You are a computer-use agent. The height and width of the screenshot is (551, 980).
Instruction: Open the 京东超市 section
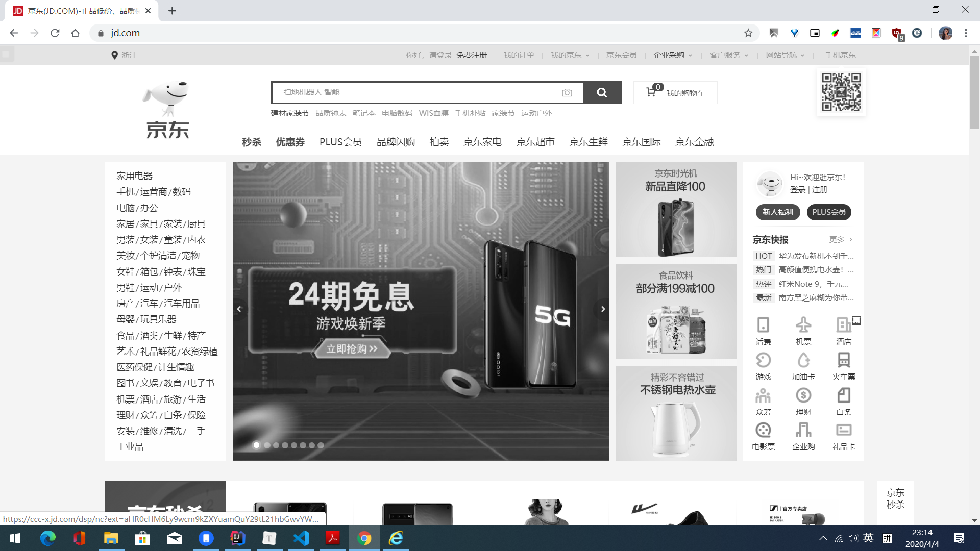point(535,142)
